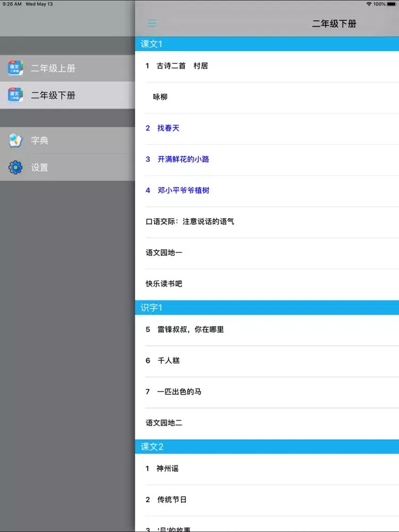Click the 二年级上册 book icon
This screenshot has height=532, width=399.
coord(15,68)
